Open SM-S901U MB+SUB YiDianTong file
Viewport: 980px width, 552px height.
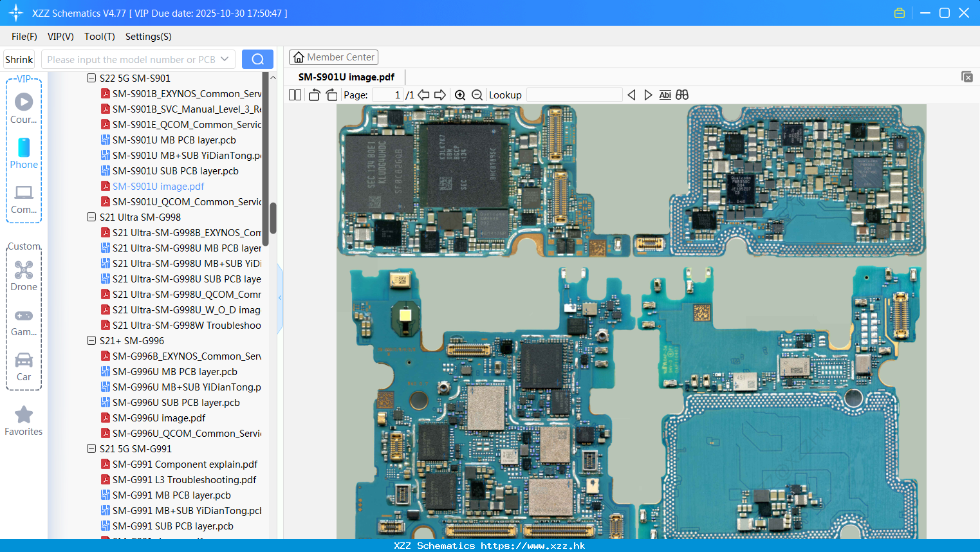[187, 155]
